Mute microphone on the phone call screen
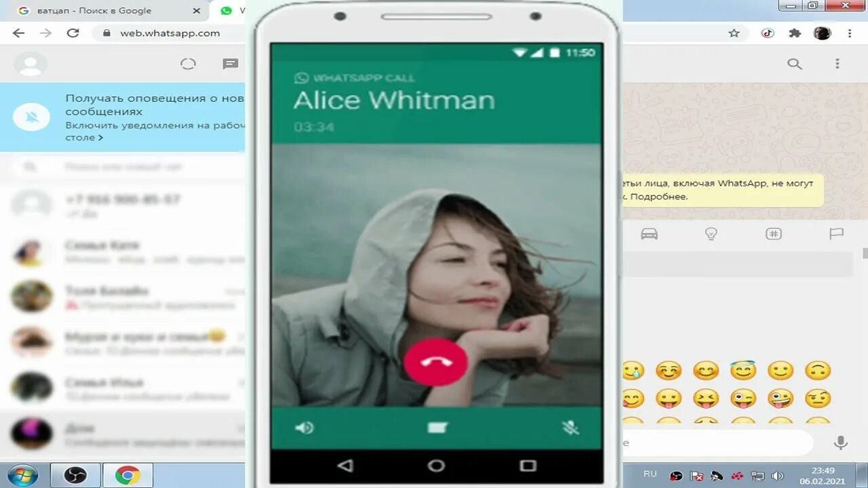This screenshot has width=868, height=488. tap(570, 428)
